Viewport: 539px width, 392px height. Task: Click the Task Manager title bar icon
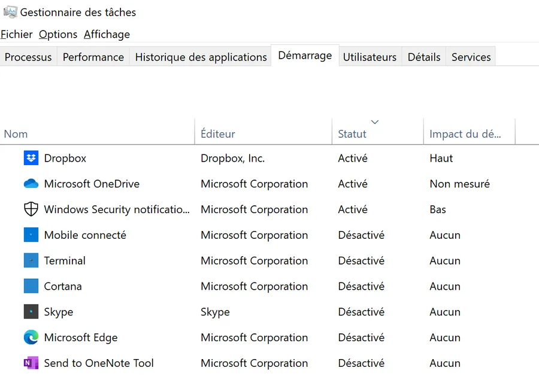[10, 12]
